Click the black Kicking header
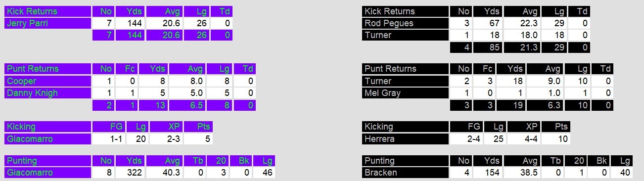This screenshot has width=644, height=181. point(405,127)
